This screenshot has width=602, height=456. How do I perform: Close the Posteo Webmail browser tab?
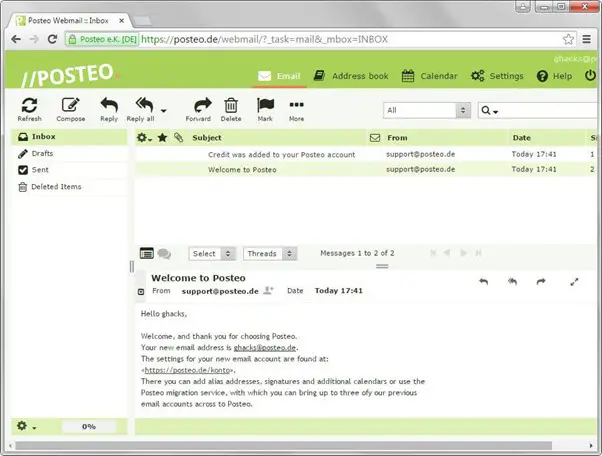121,21
